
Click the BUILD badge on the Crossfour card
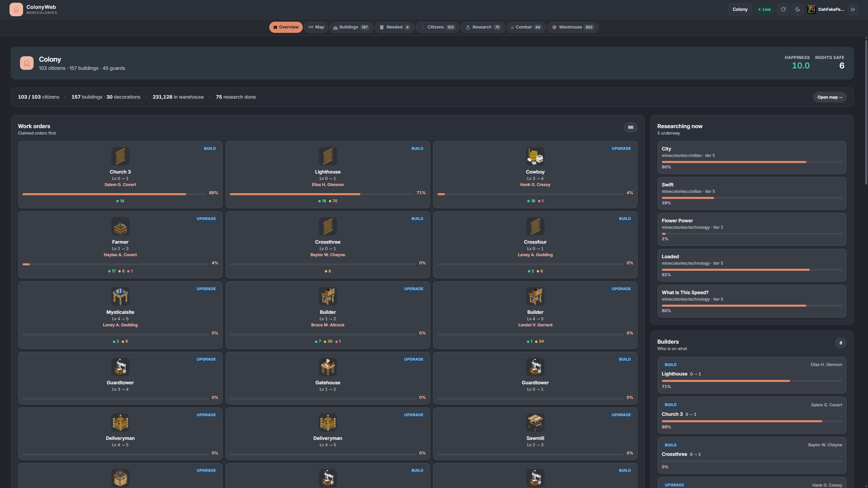(625, 219)
